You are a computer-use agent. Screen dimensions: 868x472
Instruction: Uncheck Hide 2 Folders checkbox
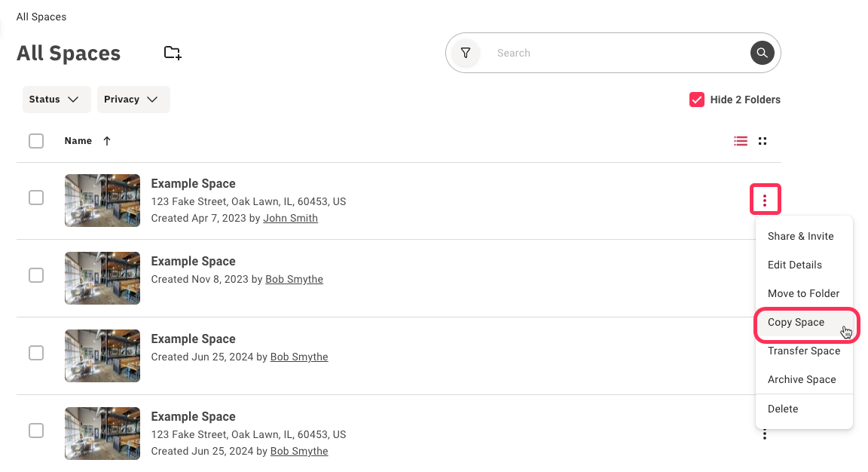[697, 100]
